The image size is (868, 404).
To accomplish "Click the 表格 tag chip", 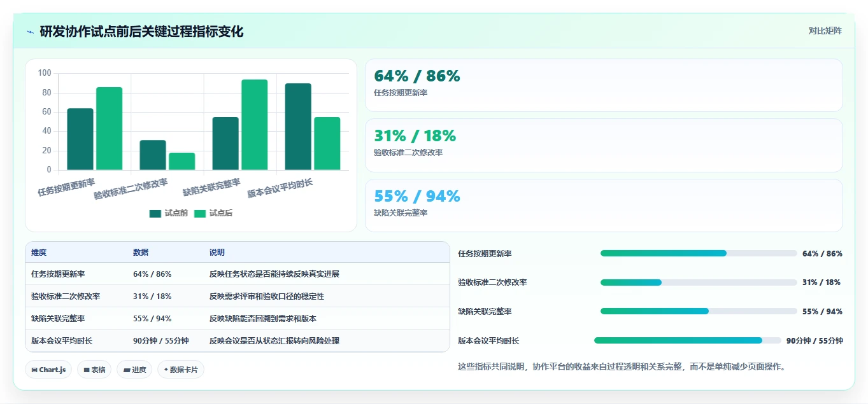I will [x=94, y=370].
